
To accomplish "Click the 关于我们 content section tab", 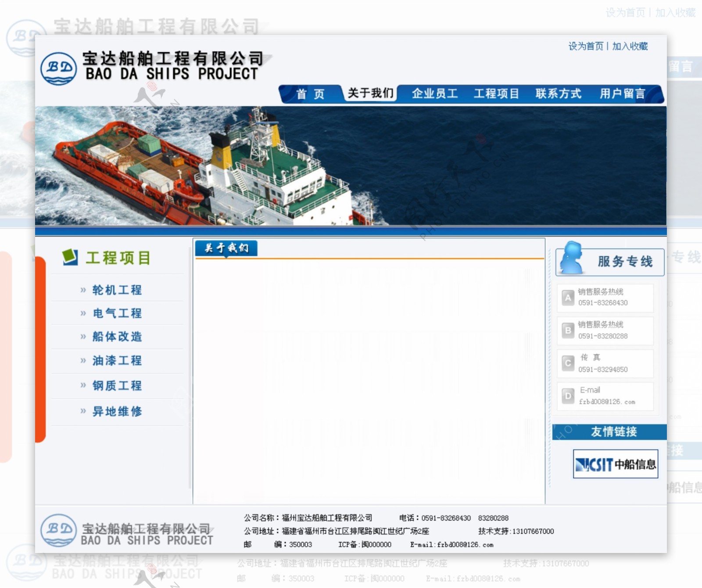I will click(226, 248).
